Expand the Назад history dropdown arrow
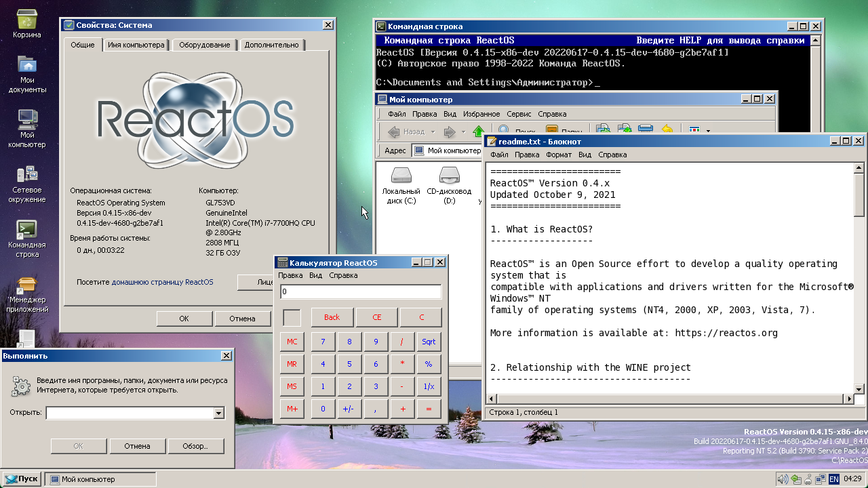The width and height of the screenshot is (868, 488). (434, 131)
